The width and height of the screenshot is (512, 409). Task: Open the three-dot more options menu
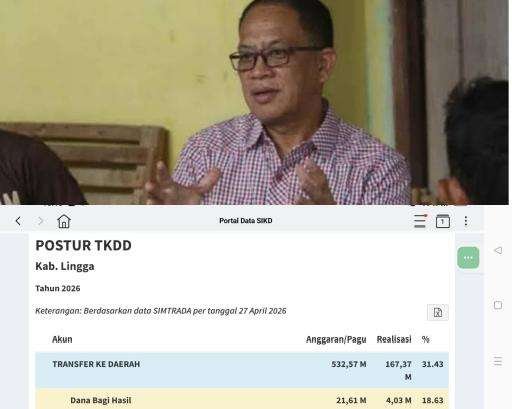click(466, 221)
